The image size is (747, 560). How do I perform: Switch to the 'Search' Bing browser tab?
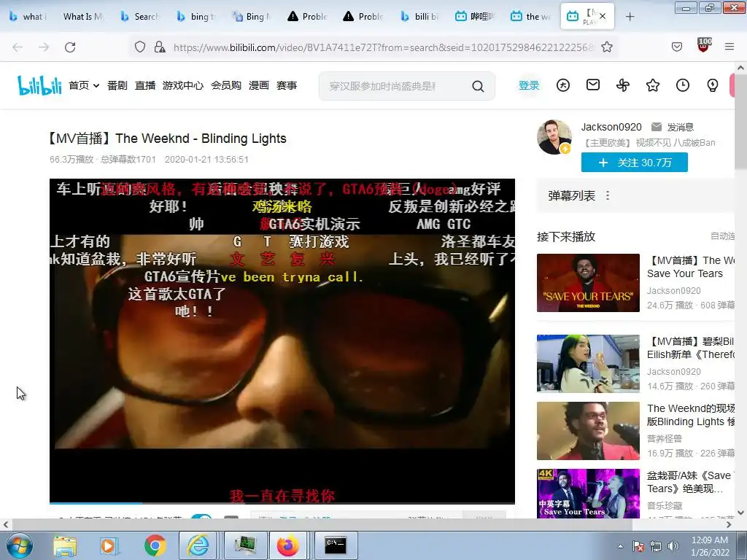point(139,17)
